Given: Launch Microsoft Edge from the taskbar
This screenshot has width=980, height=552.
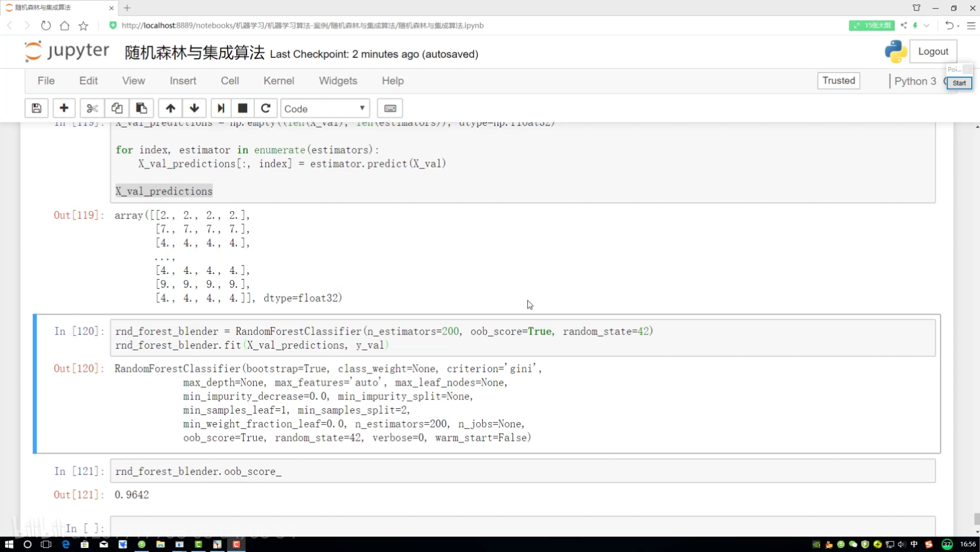Looking at the screenshot, I should pos(66,544).
